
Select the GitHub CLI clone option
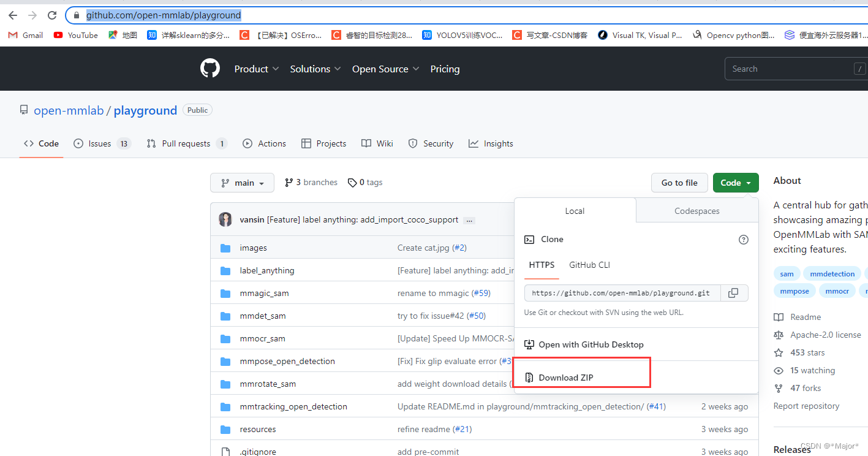coord(589,265)
